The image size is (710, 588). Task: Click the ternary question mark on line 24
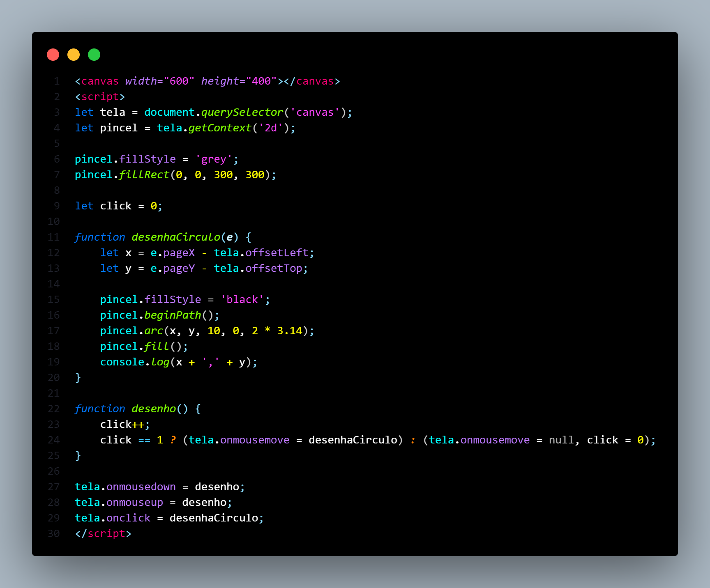[x=173, y=440]
